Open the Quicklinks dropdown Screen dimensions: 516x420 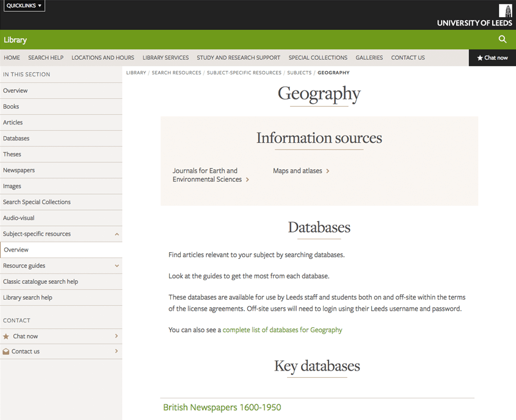pyautogui.click(x=24, y=5)
